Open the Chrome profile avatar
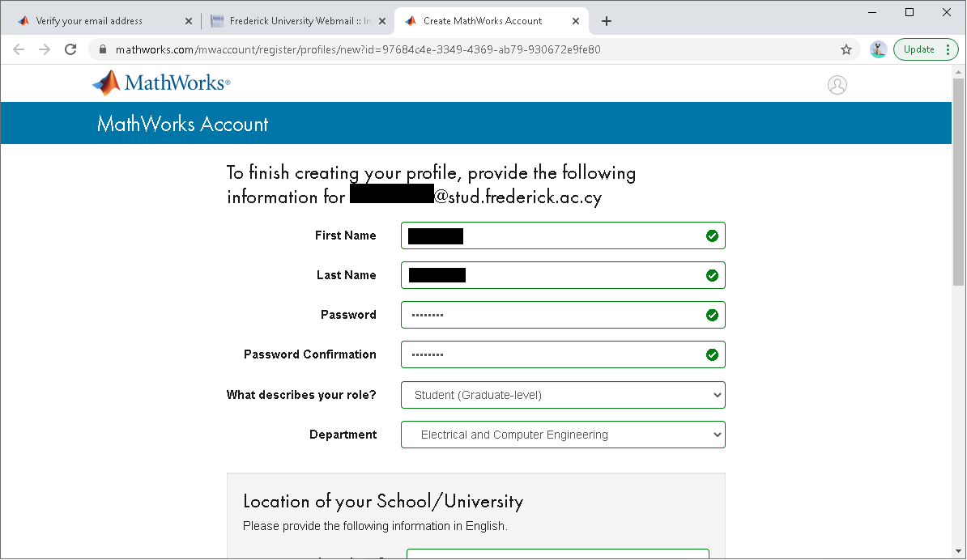This screenshot has height=560, width=967. [878, 49]
